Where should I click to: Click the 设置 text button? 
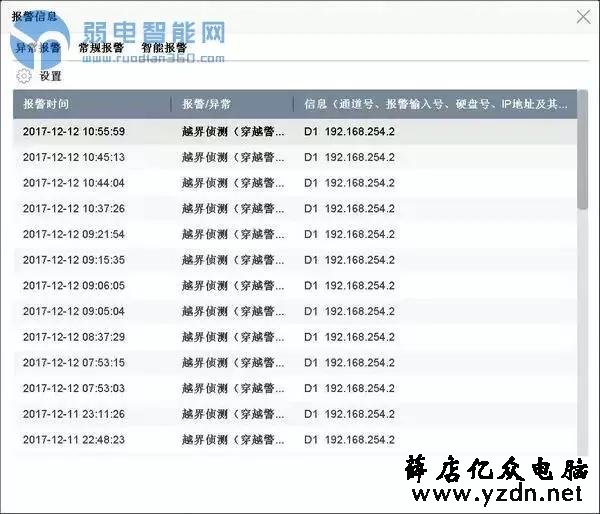point(51,76)
